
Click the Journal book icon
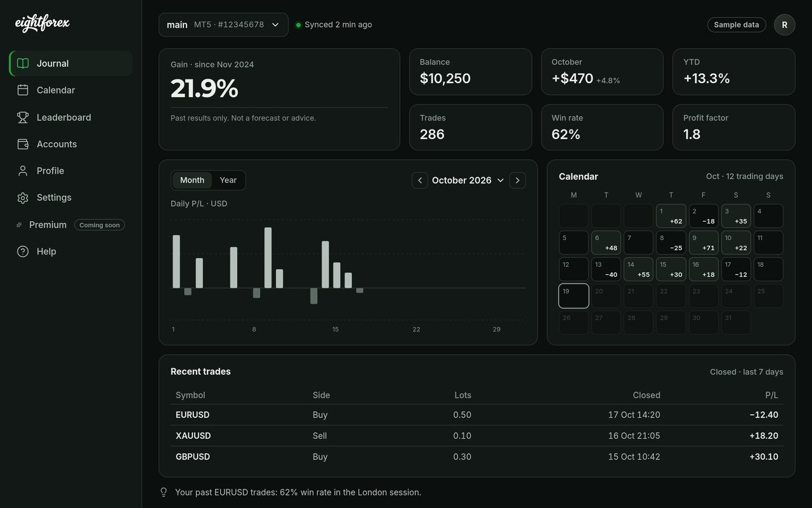click(23, 63)
